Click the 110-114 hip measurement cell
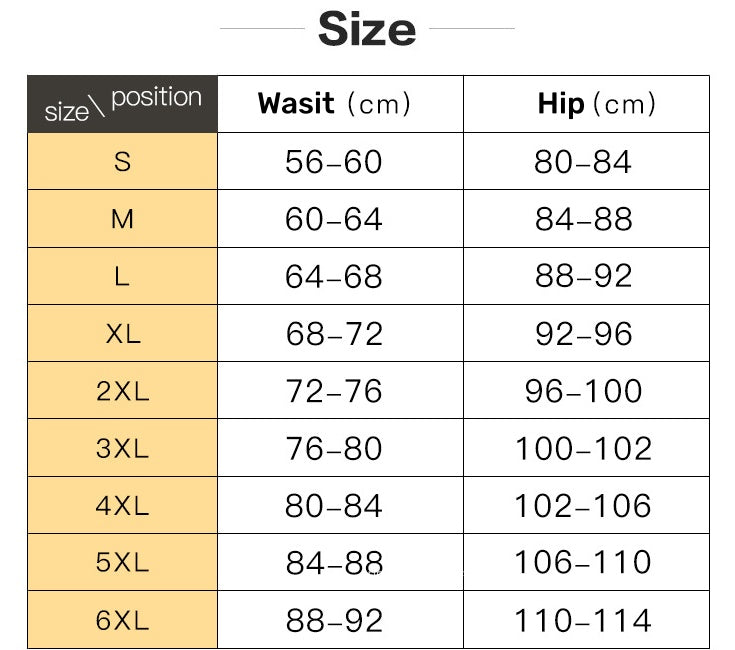Screen dimensions: 735x650 pos(583,621)
